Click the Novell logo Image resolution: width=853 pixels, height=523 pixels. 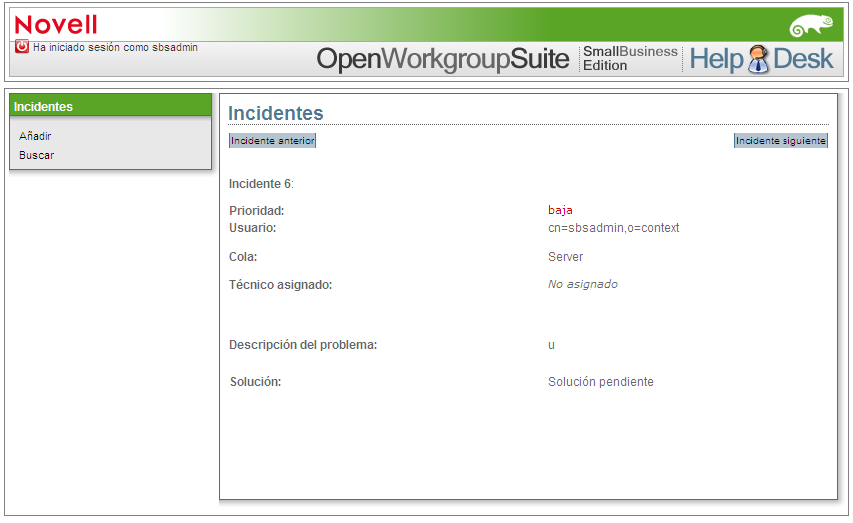point(56,25)
